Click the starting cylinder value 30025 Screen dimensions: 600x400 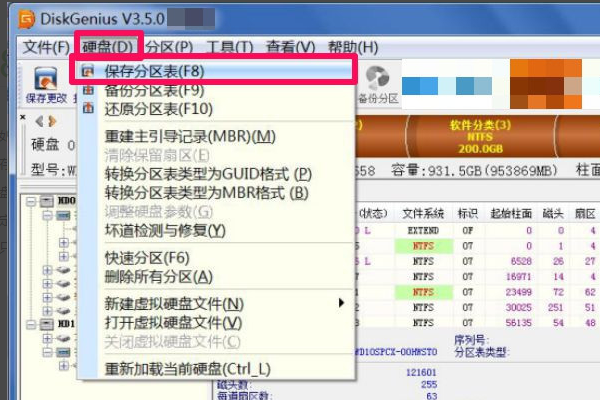coord(519,307)
